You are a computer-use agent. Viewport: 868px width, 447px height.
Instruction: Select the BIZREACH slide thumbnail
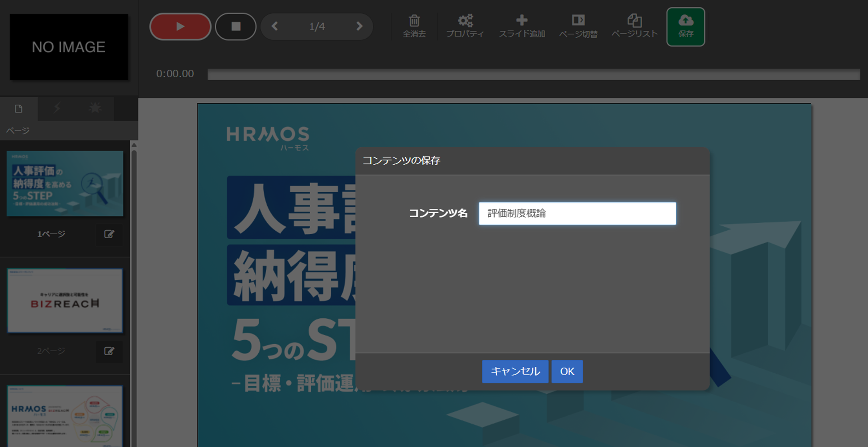pos(65,300)
